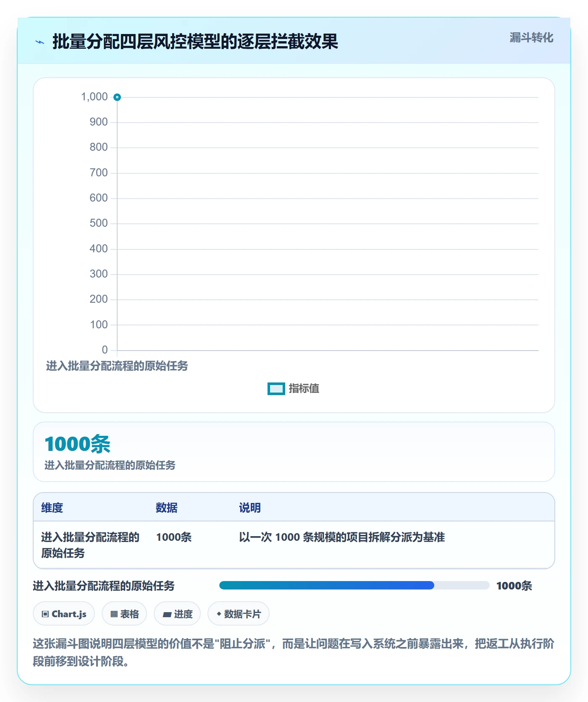
Task: Click the 指标值 legend label
Action: click(304, 389)
